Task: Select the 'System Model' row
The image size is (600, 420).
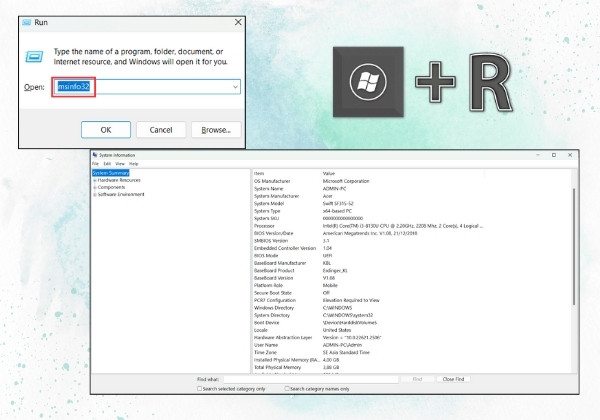Action: [x=412, y=203]
